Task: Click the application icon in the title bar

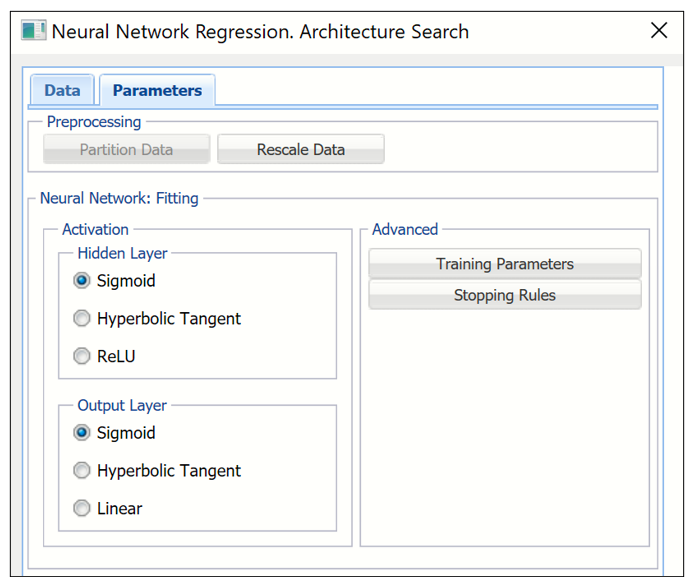Action: 34,31
